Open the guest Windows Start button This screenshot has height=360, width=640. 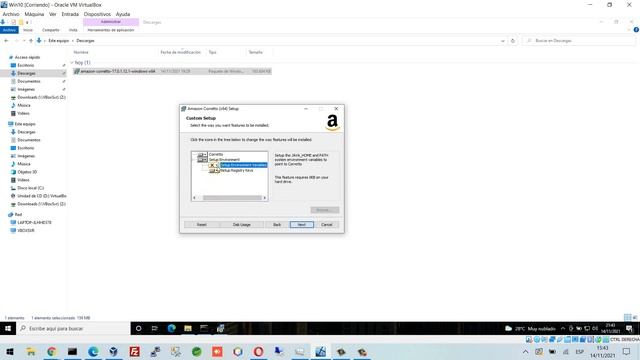click(8, 329)
